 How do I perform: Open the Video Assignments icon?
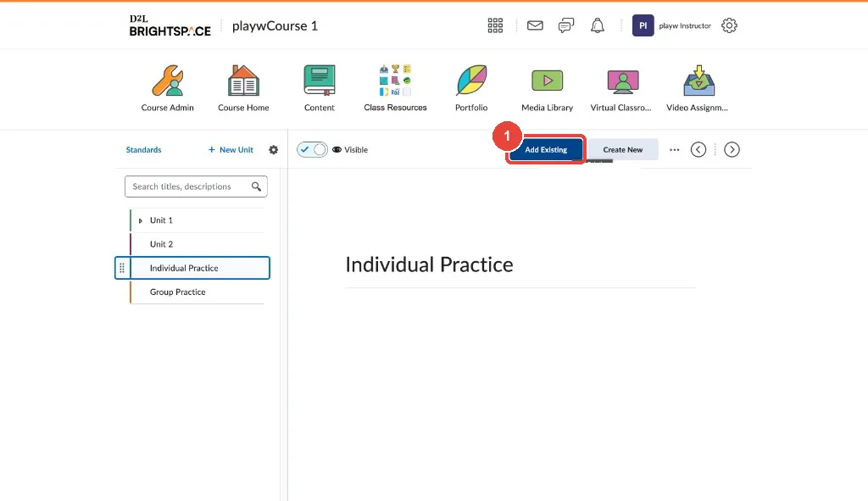(698, 81)
